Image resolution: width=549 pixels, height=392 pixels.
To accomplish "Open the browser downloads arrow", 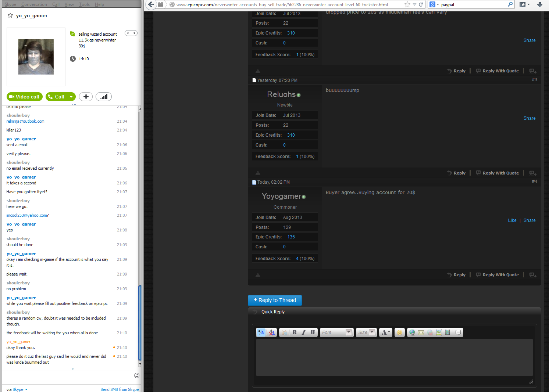I will pyautogui.click(x=540, y=4).
